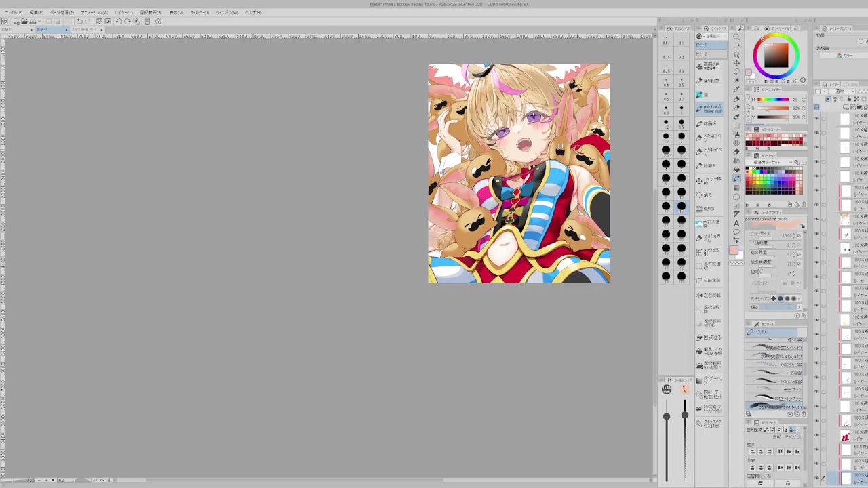Click the main drawing color swatch in tool palette
The width and height of the screenshot is (868, 488).
pos(733,250)
